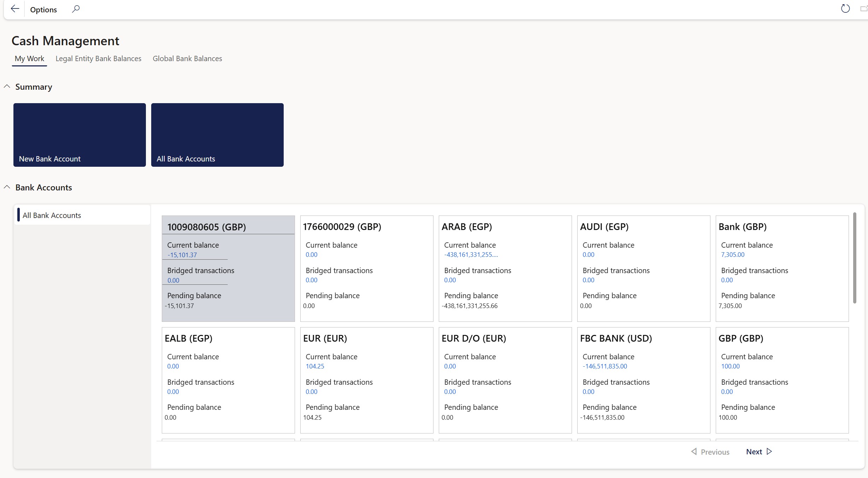Open AUDI (EGP) current balance link
The image size is (868, 478).
click(x=589, y=255)
